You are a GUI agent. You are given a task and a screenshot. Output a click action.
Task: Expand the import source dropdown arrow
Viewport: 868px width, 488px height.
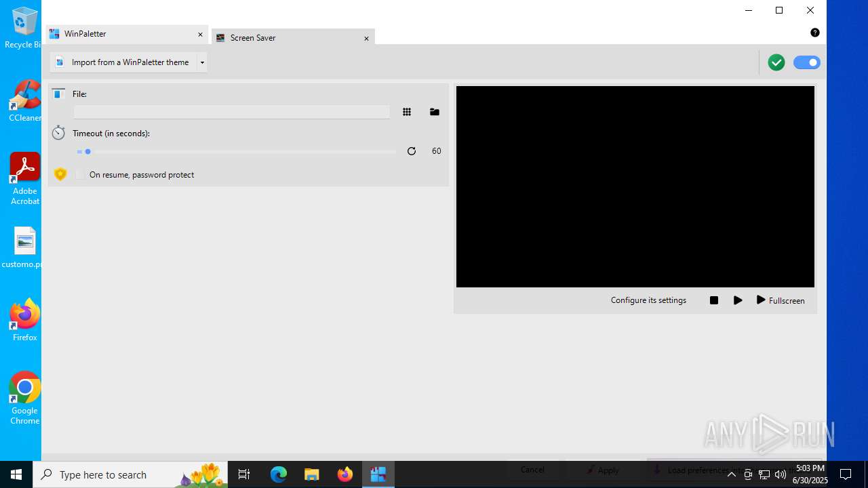click(202, 62)
